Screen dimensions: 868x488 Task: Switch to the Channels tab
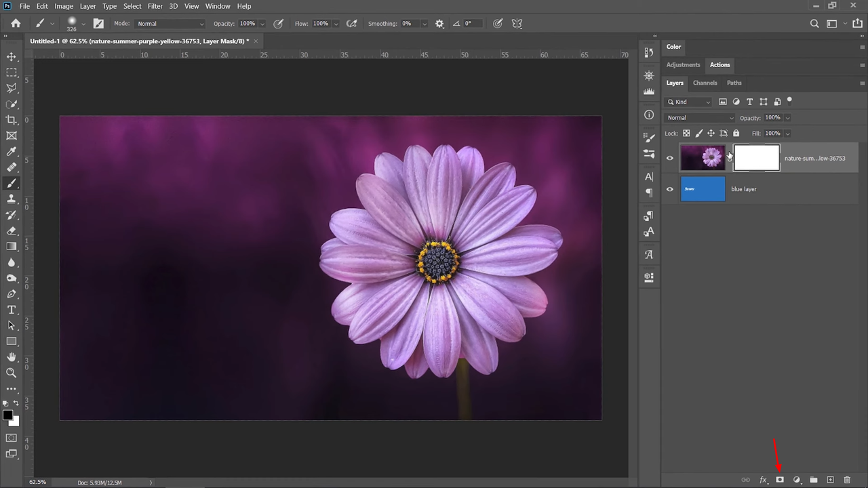[705, 82]
